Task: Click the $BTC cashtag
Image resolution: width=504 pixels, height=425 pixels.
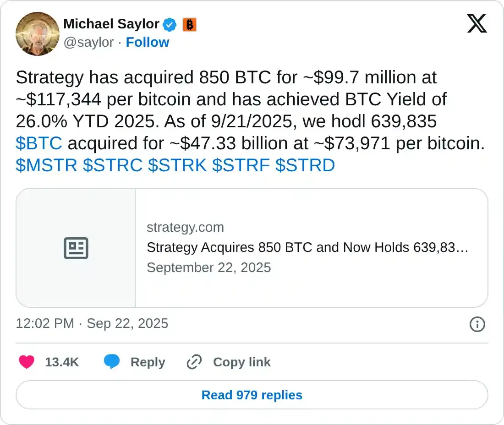Action: (38, 143)
